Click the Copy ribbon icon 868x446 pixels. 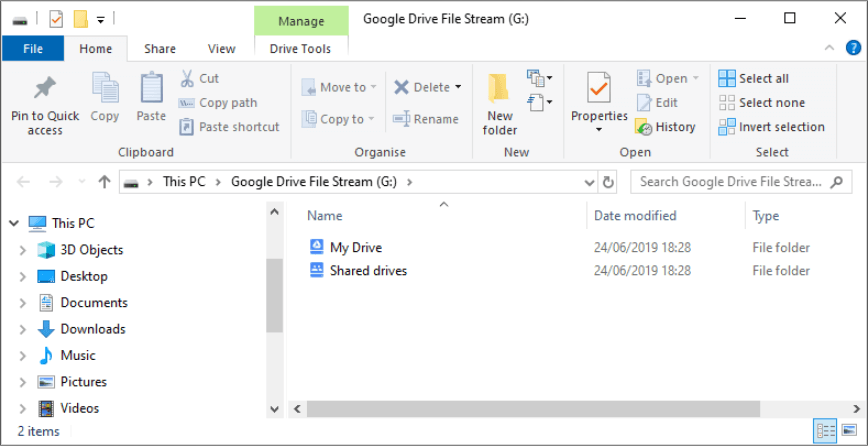(105, 89)
